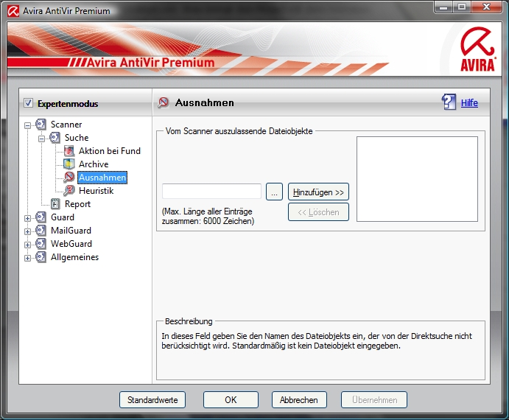Click the Beschreibung description text

click(317, 340)
